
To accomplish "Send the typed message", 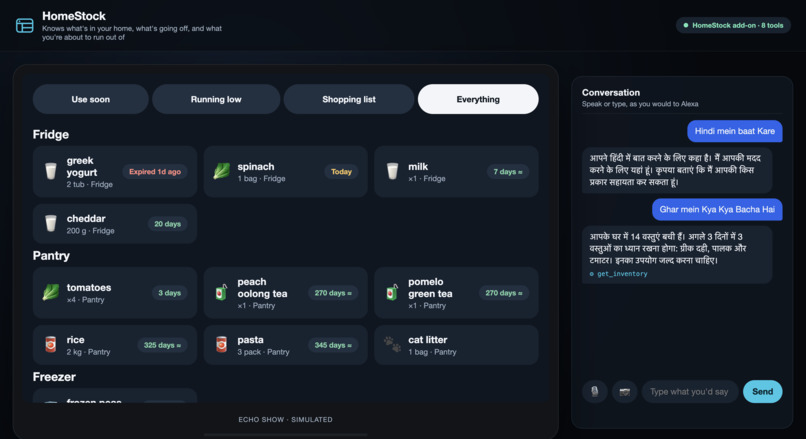I will (762, 392).
